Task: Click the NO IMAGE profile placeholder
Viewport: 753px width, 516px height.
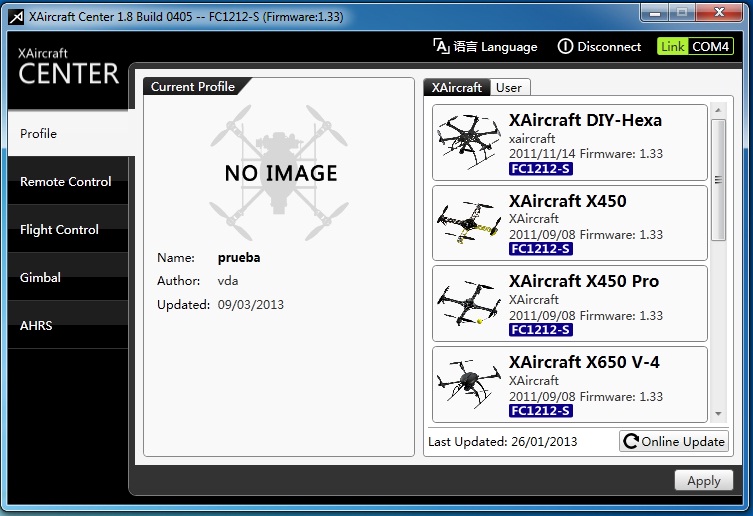Action: point(279,173)
